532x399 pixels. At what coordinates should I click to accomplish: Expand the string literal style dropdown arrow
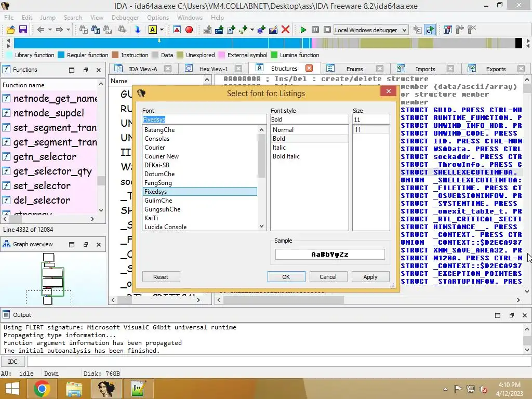[x=252, y=30]
